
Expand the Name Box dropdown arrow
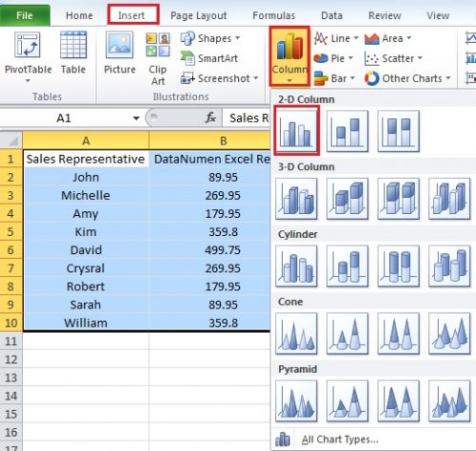coord(136,118)
